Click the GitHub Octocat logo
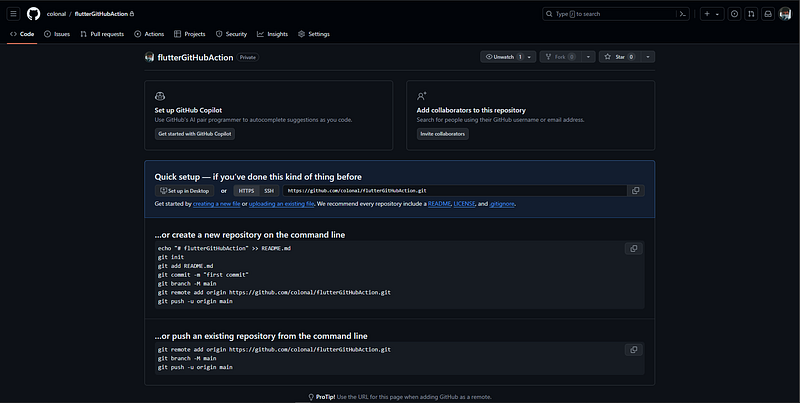Viewport: 800px width, 403px height. 34,14
